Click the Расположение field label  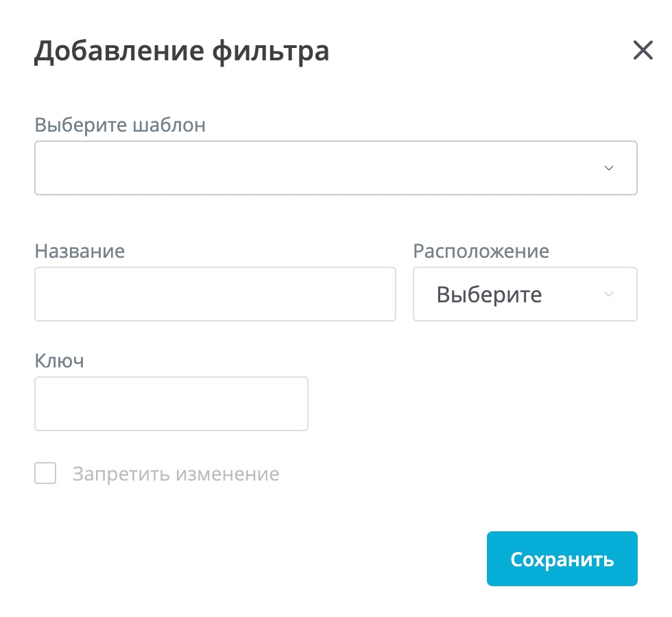point(481,251)
